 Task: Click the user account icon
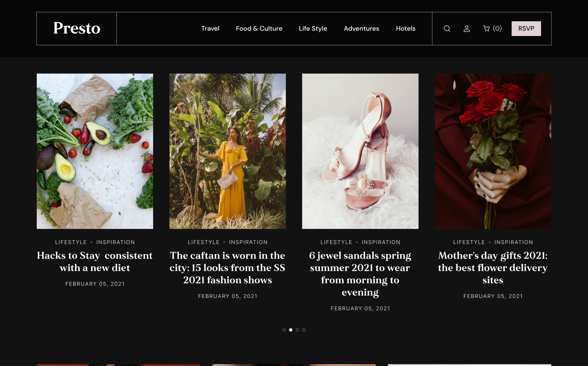pyautogui.click(x=466, y=28)
